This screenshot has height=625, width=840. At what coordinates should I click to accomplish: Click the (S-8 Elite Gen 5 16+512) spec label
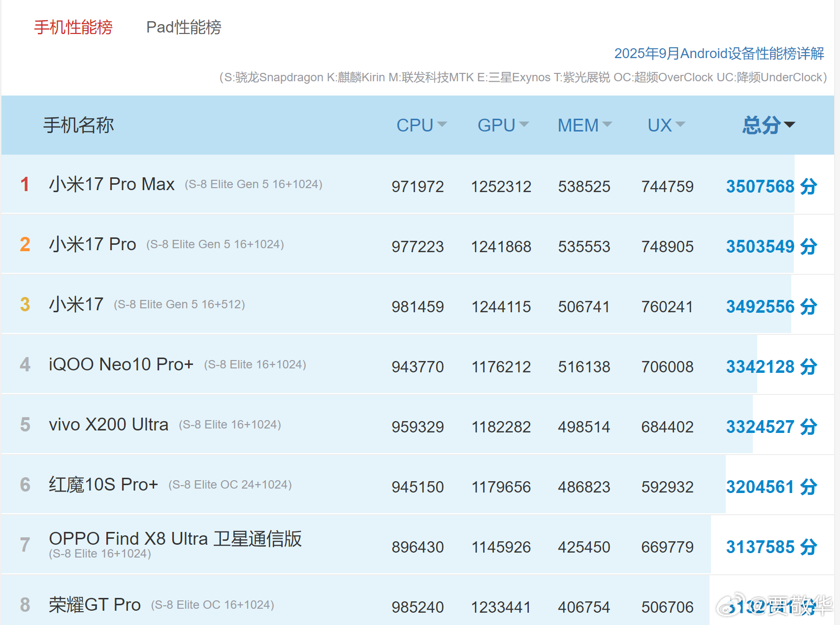[x=179, y=304]
